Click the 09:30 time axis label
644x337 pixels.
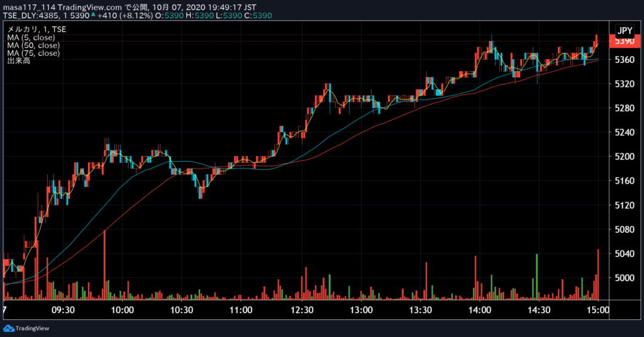pos(64,310)
